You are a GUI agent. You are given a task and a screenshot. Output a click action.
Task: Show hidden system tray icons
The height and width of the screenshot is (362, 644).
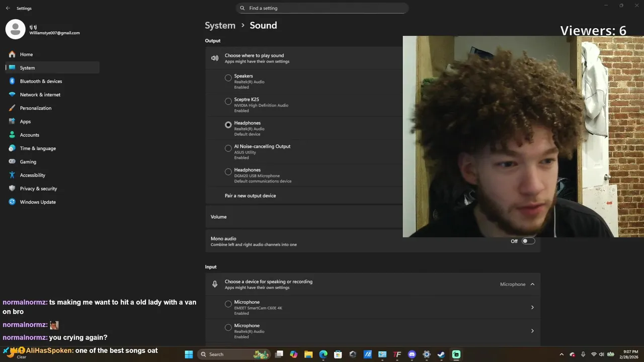[x=561, y=354]
